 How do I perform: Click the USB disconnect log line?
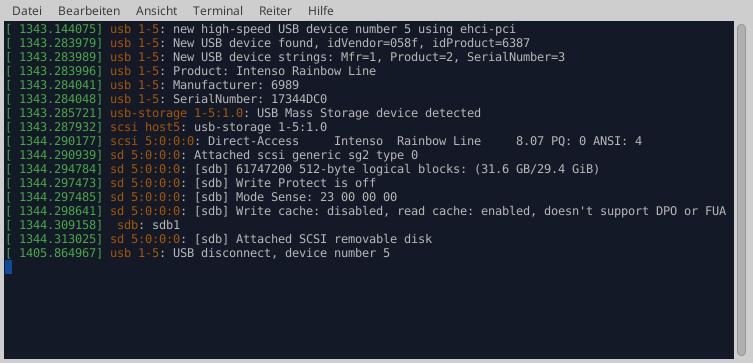[197, 253]
